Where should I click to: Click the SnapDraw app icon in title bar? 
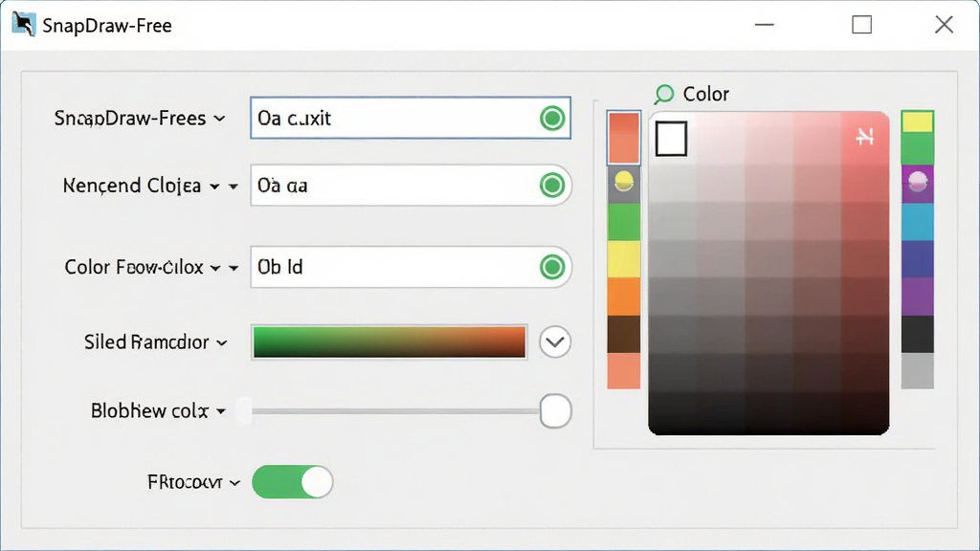[x=24, y=24]
